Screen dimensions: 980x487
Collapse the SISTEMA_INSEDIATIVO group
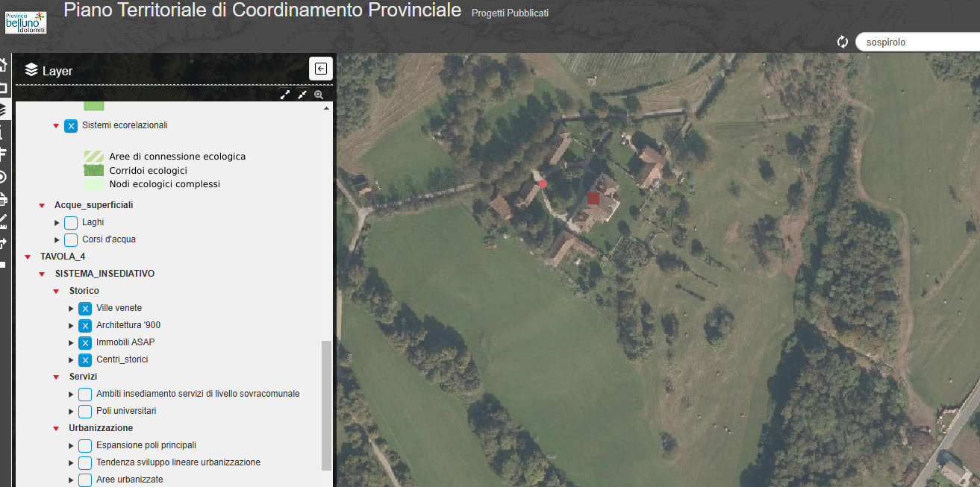[x=42, y=274]
